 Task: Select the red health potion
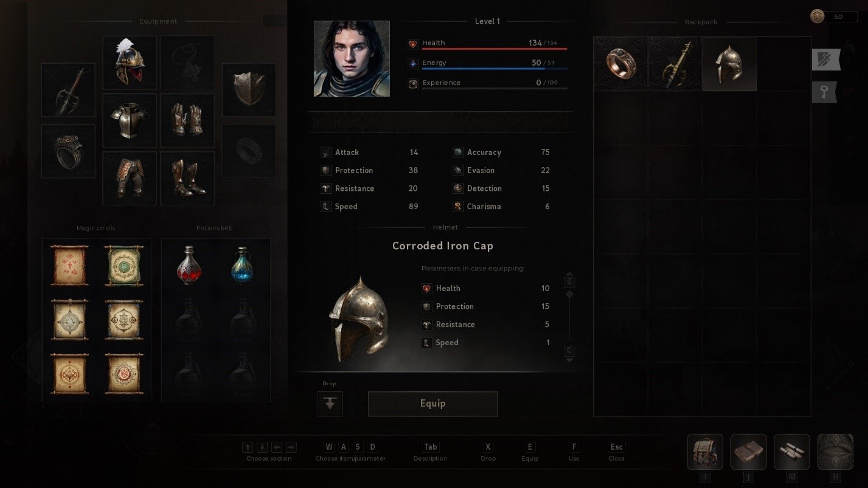[x=189, y=266]
